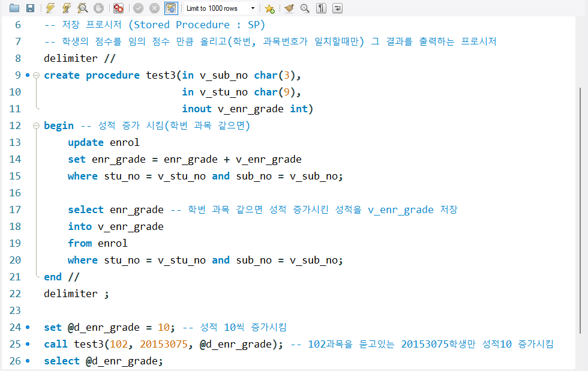This screenshot has height=371, width=588.
Task: Click 'from' keyword on line 19
Action: 80,244
